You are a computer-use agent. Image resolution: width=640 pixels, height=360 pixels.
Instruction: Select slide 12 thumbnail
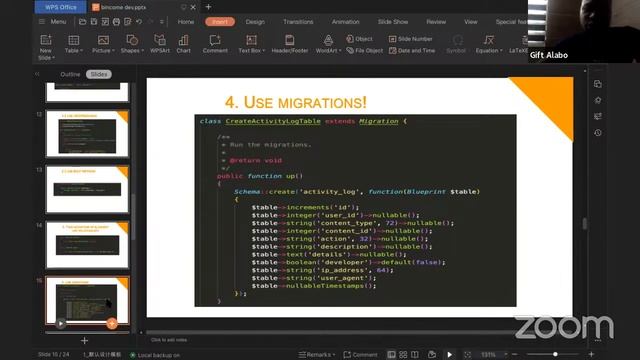[87, 133]
